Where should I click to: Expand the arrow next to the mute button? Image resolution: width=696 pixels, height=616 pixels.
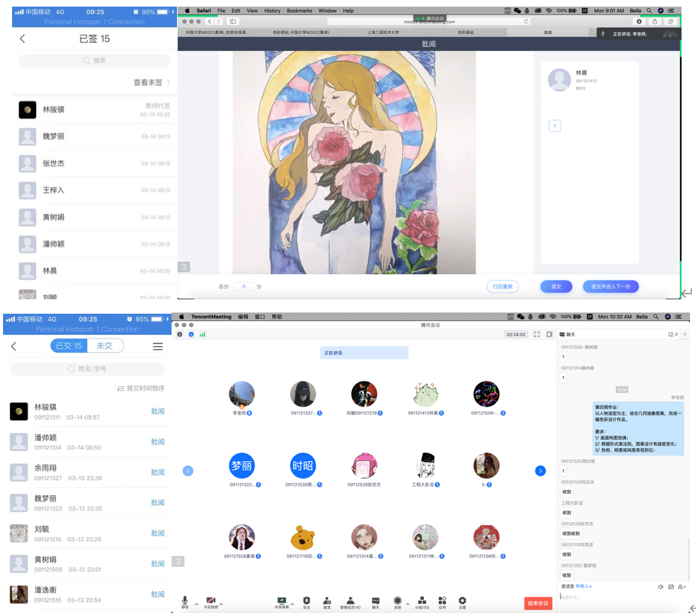point(195,604)
